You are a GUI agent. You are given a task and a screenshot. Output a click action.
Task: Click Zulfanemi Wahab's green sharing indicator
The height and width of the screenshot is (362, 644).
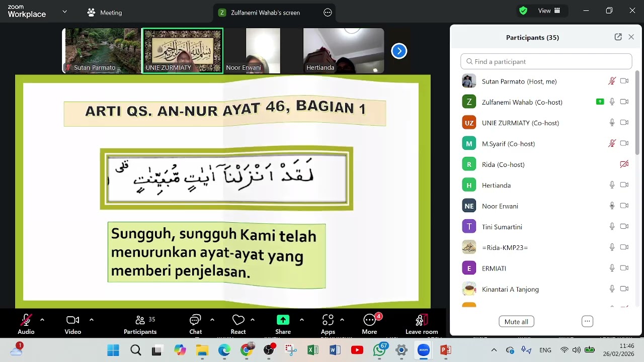click(x=600, y=102)
